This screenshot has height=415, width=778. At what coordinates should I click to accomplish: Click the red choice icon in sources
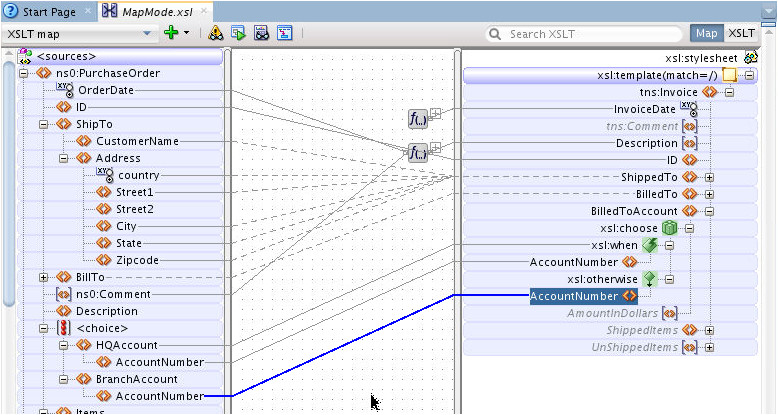[x=64, y=327]
